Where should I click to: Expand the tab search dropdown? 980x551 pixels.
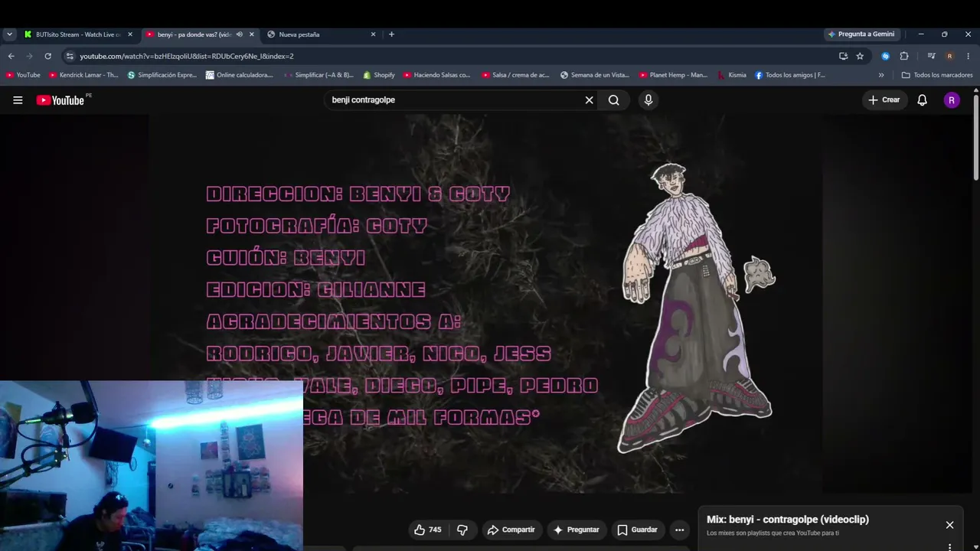coord(10,34)
